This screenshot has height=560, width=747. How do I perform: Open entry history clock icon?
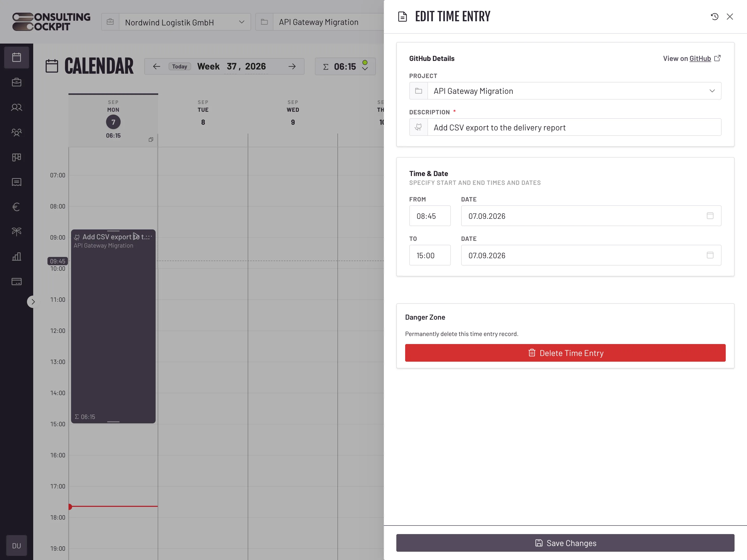click(714, 17)
